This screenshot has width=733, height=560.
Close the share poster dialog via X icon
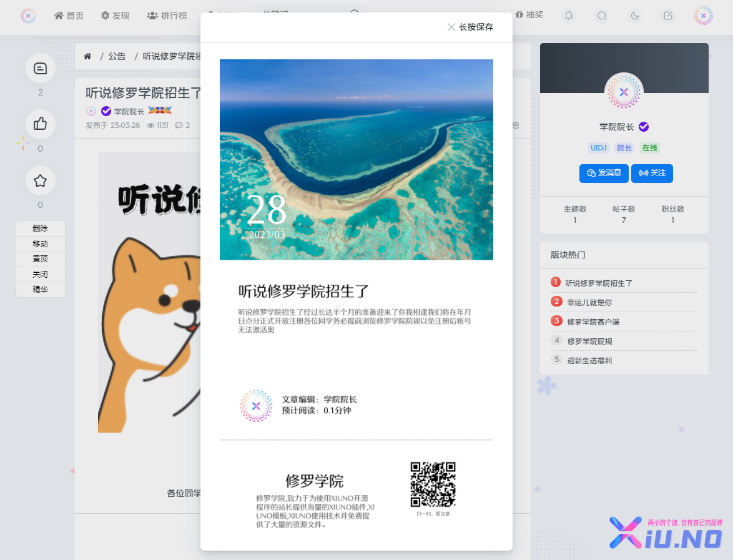point(451,27)
